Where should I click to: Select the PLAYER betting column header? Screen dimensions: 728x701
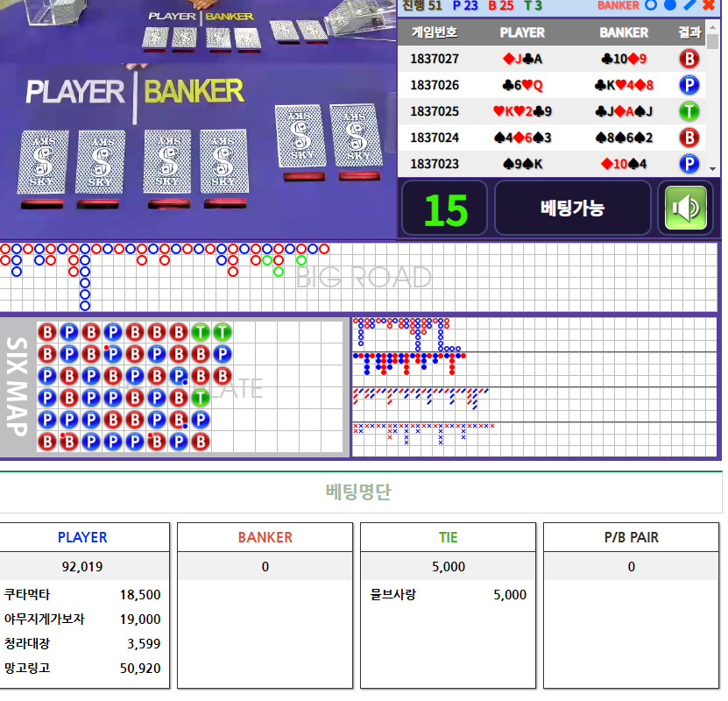(x=82, y=538)
